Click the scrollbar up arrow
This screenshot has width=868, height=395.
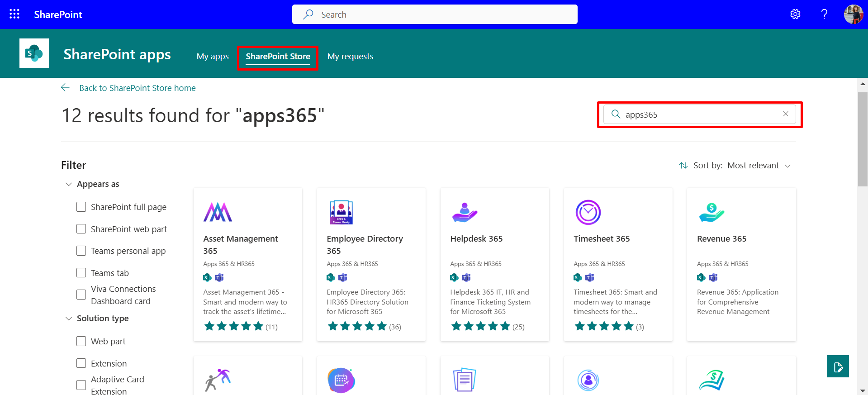(863, 84)
